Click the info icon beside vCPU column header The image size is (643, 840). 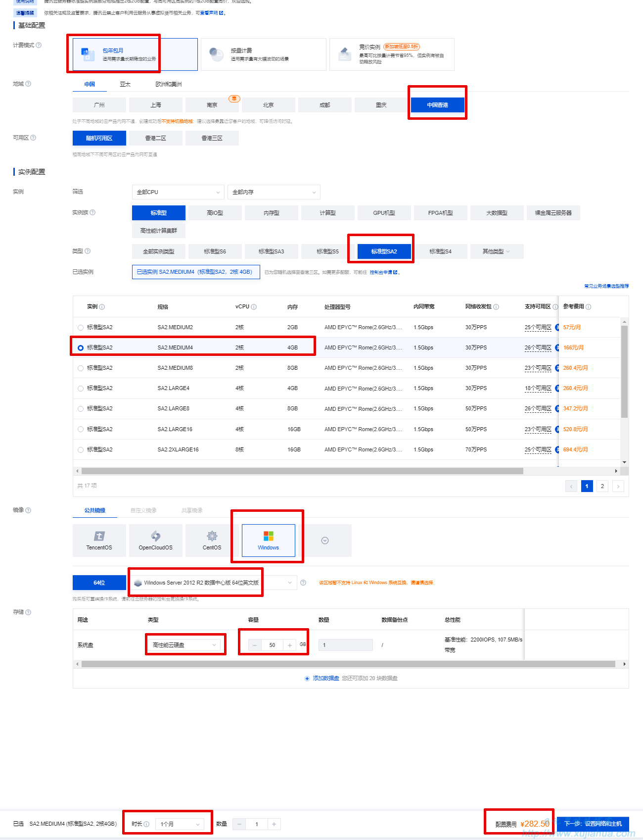(x=254, y=307)
